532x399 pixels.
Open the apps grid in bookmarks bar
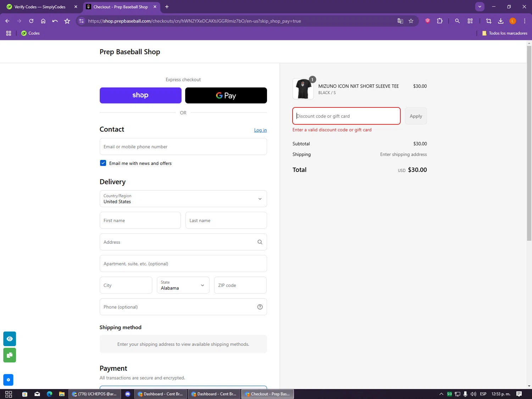[x=9, y=33]
